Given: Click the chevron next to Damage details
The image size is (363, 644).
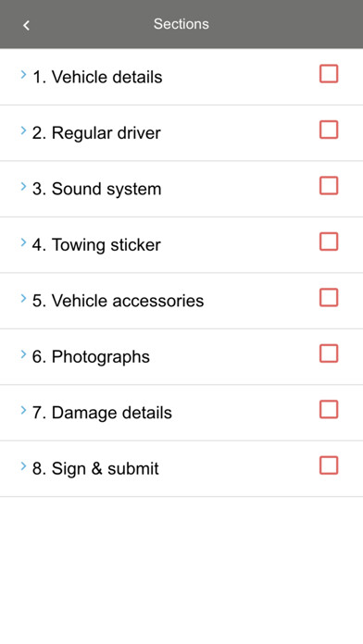Looking at the screenshot, I should tap(23, 410).
